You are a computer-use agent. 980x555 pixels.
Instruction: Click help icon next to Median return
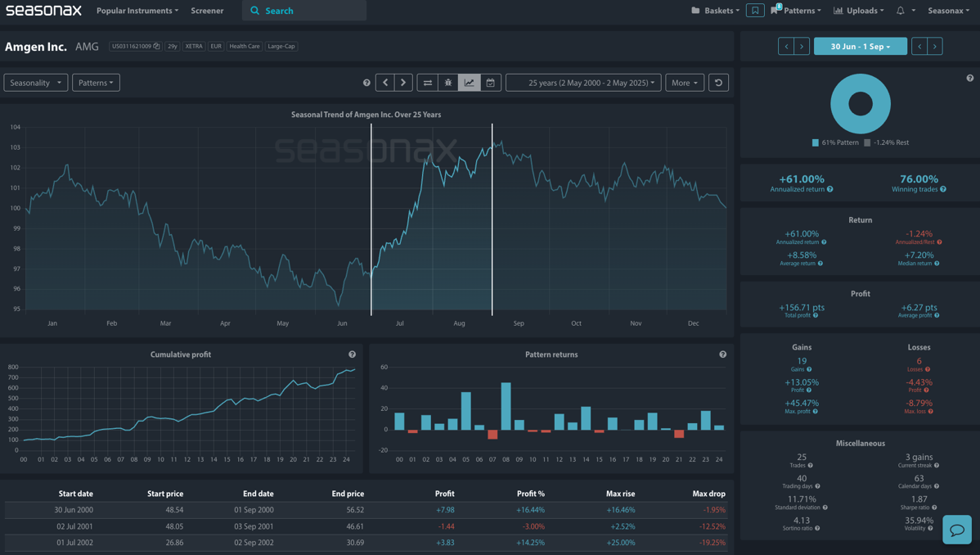tap(937, 264)
